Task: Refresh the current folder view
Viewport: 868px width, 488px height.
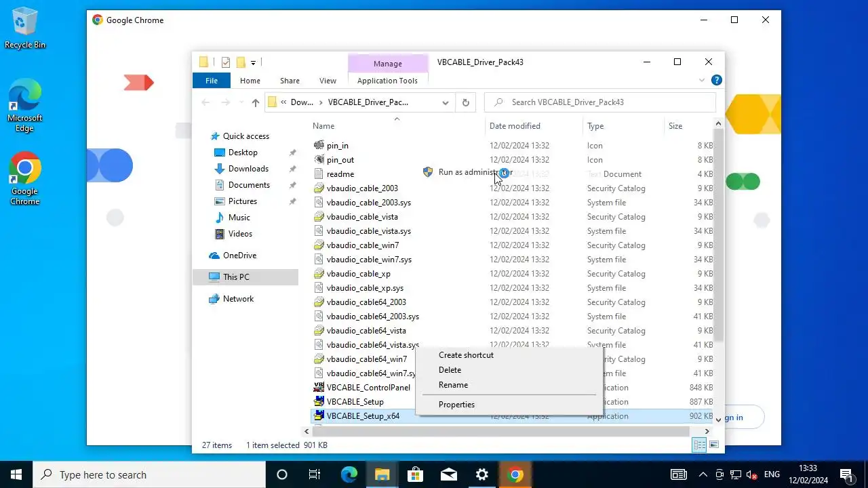Action: [x=465, y=102]
